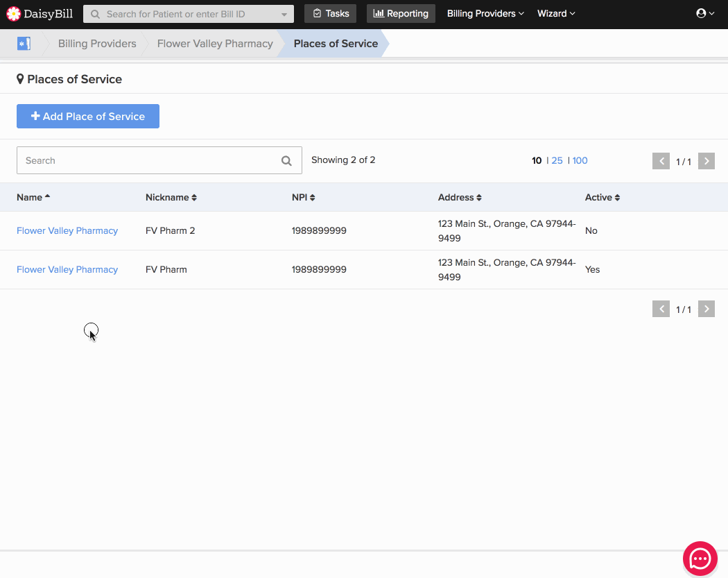Open the user account menu

705,13
